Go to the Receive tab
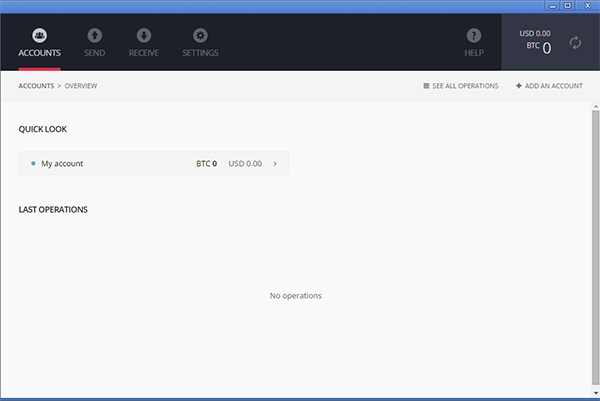600x401 pixels. click(x=143, y=42)
